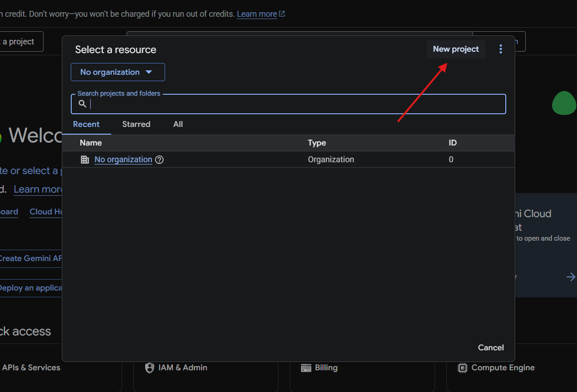This screenshot has height=392, width=577.
Task: Expand the No organization dropdown
Action: [118, 72]
